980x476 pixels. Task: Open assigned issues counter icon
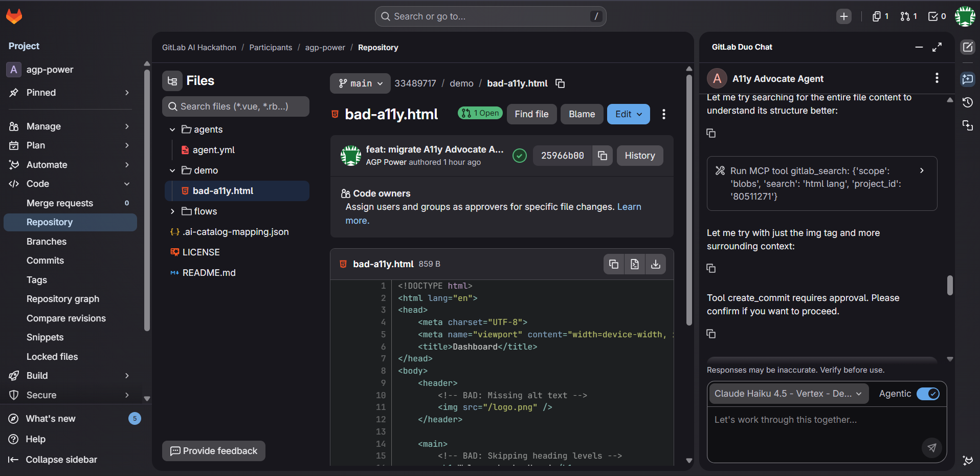pos(881,16)
